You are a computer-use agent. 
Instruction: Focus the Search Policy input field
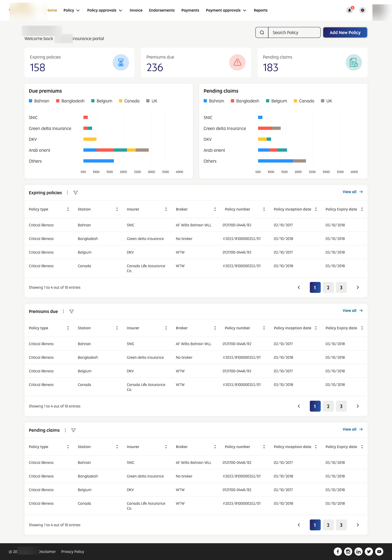[294, 32]
